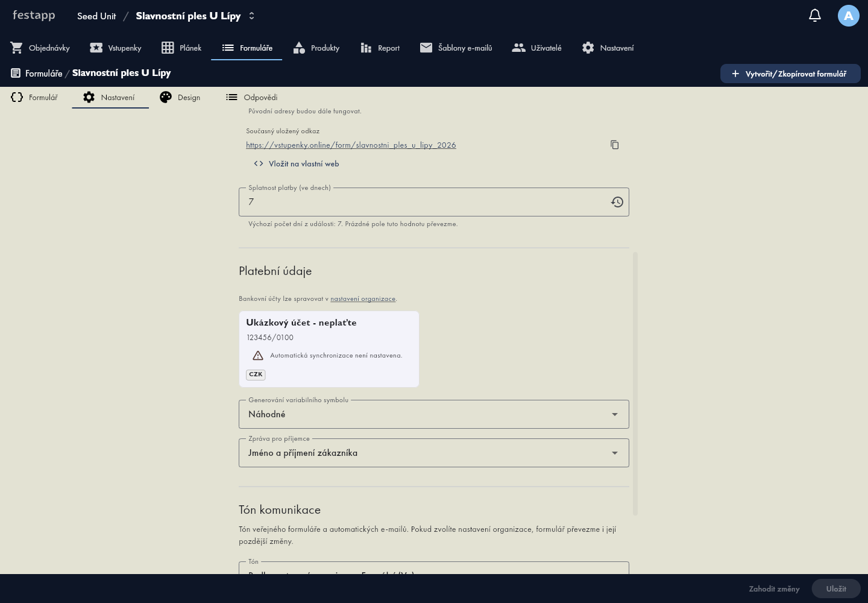Open the event switcher next to Slavnostní ples U Lípy

pos(251,16)
